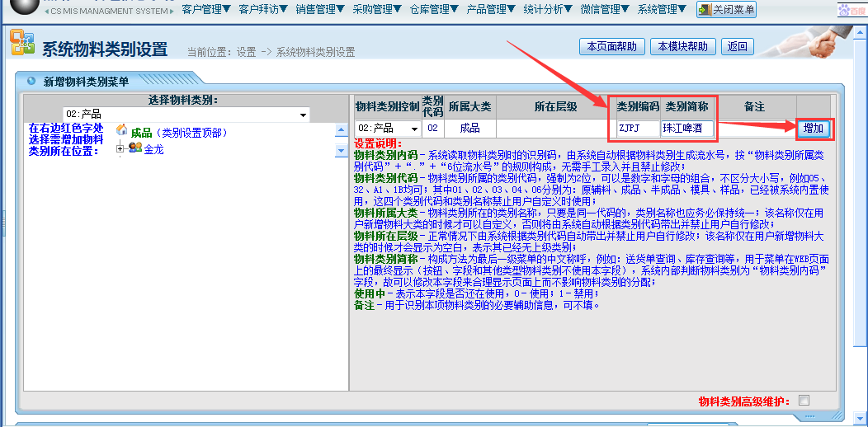The height and width of the screenshot is (427, 868).
Task: Click the 增加 button
Action: [x=814, y=129]
